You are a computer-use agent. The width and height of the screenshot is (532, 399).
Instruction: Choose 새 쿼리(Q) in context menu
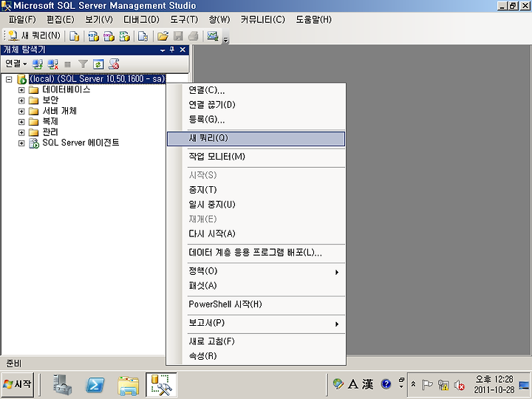click(x=256, y=138)
